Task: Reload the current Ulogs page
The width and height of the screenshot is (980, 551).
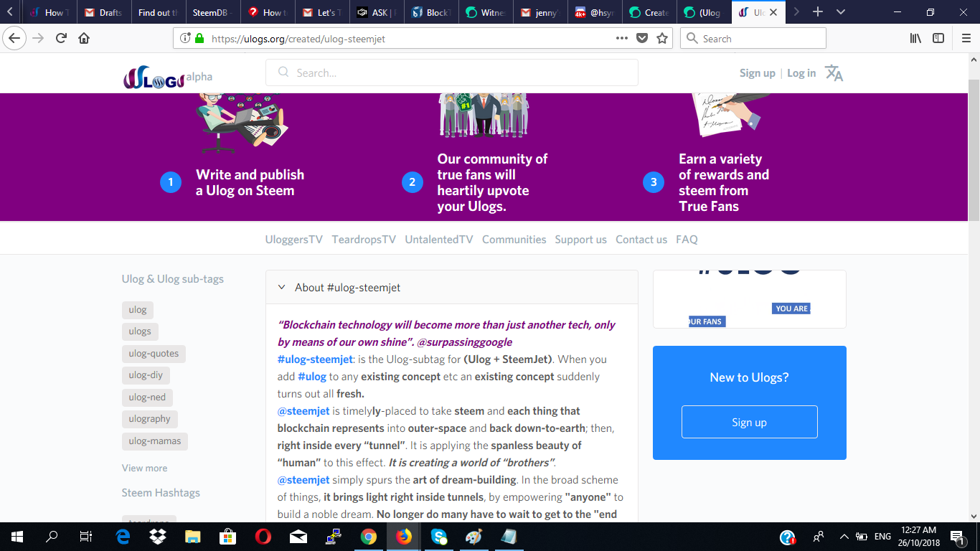Action: 62,38
